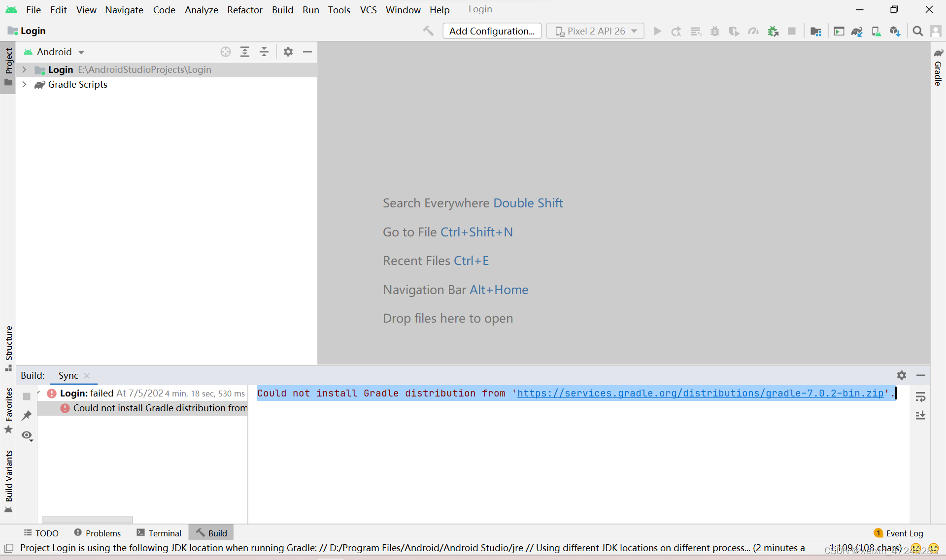Click Expand All in Project panel
The image size is (946, 560).
[245, 52]
